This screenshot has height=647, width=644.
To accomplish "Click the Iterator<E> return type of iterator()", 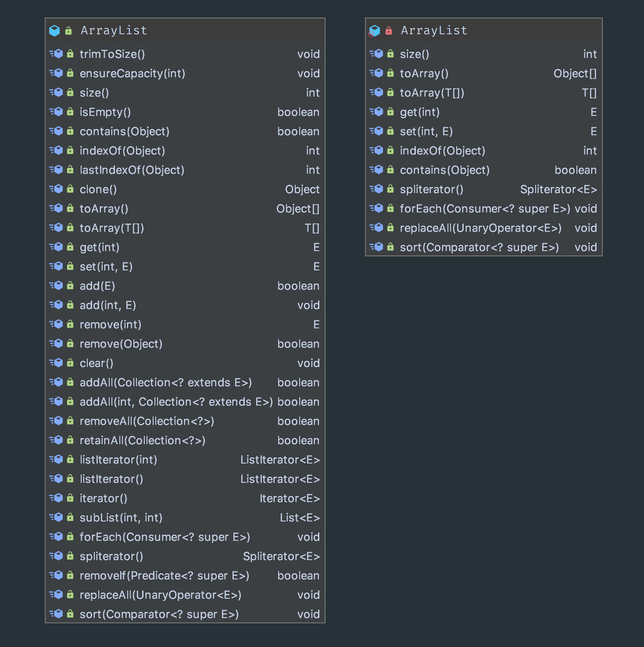I will pyautogui.click(x=290, y=498).
